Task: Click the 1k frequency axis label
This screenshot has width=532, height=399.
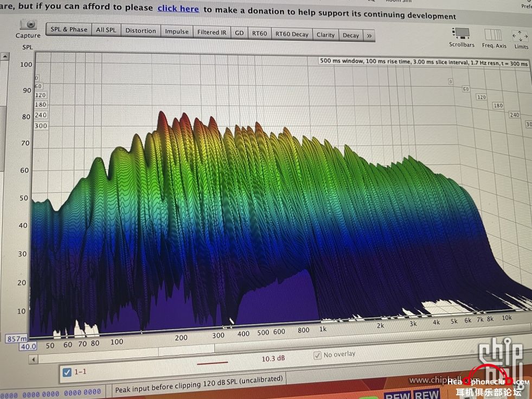Action: [x=323, y=329]
